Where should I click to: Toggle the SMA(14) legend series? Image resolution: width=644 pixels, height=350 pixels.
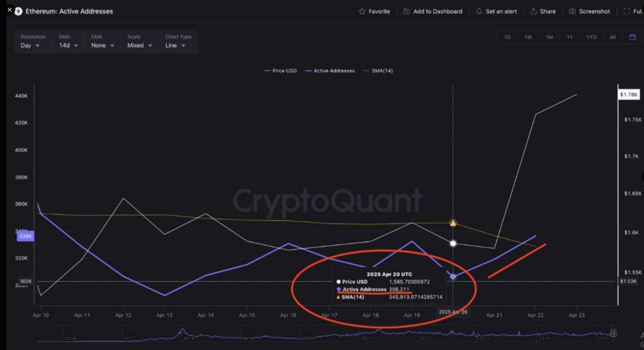(x=378, y=71)
